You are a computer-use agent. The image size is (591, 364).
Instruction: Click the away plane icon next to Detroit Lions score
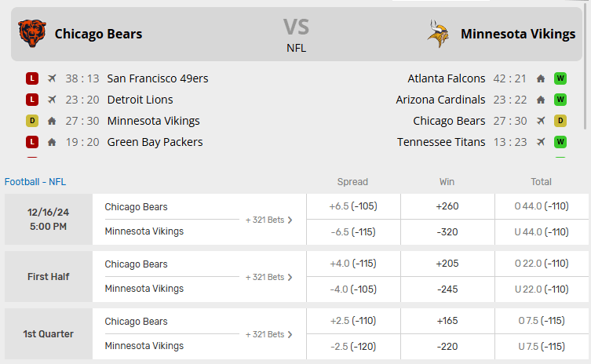(x=52, y=100)
